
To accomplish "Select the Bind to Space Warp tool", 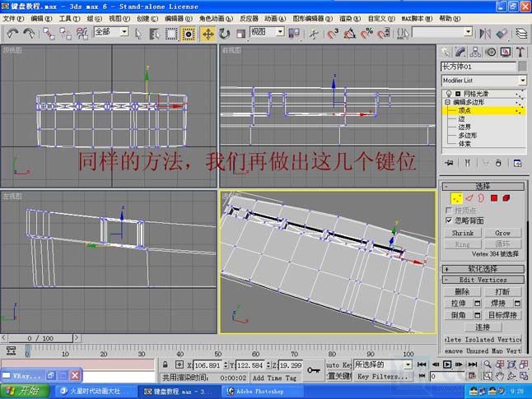I will pos(82,34).
